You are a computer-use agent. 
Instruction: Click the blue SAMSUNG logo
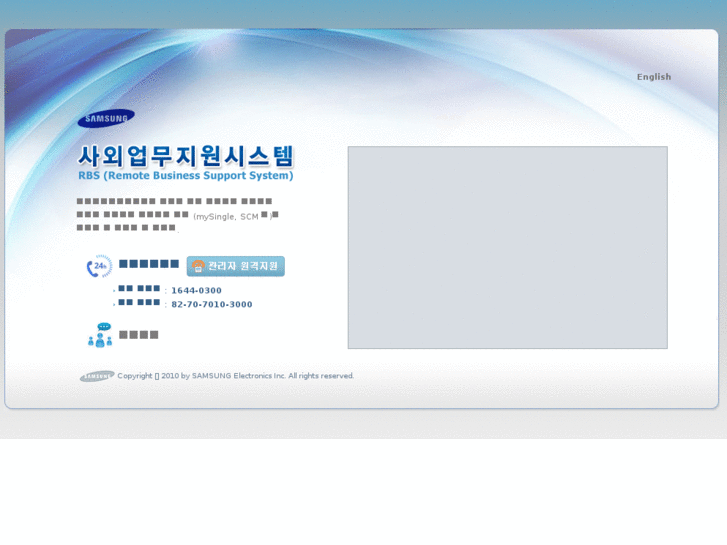click(106, 118)
